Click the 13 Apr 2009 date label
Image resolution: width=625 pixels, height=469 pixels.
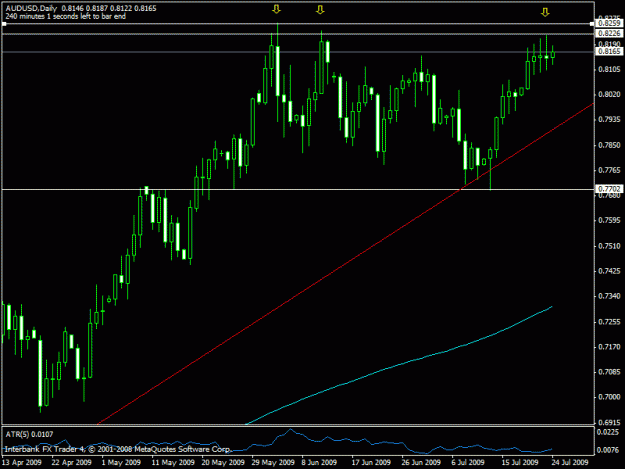(22, 462)
